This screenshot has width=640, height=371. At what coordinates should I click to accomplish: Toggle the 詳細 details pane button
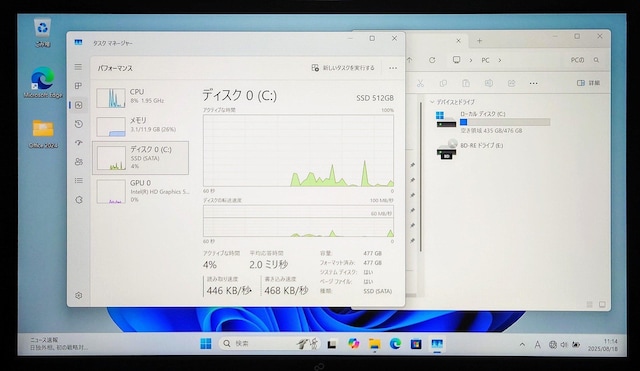pyautogui.click(x=588, y=83)
